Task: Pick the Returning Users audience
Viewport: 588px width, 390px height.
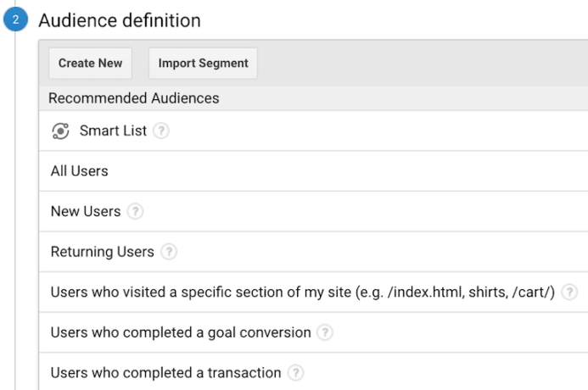Action: (103, 252)
